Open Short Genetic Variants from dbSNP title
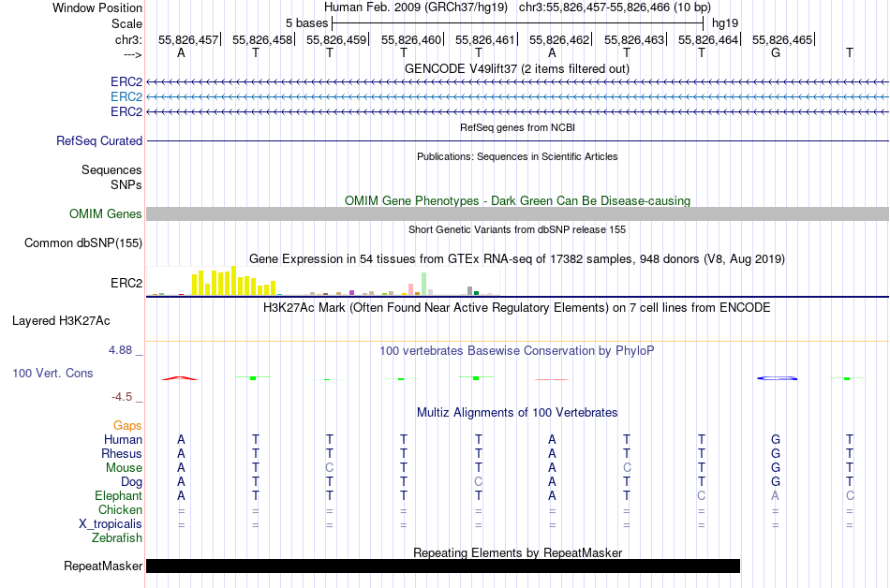890x588 pixels. click(517, 229)
